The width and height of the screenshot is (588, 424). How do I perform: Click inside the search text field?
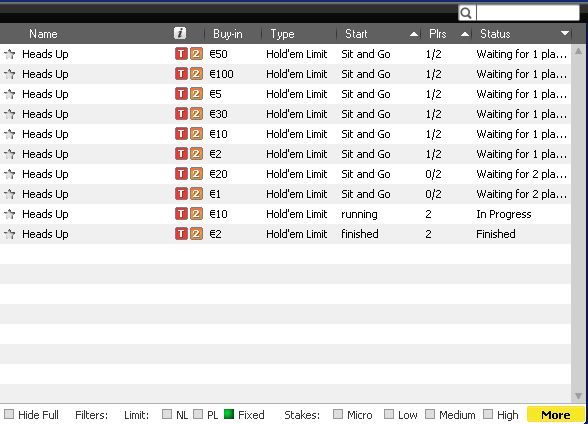[x=528, y=13]
